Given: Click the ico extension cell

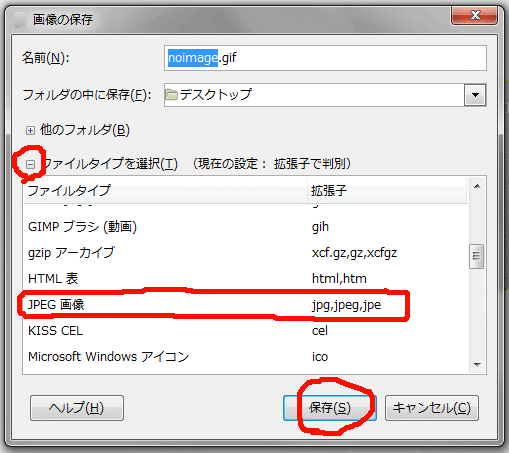Looking at the screenshot, I should 320,357.
